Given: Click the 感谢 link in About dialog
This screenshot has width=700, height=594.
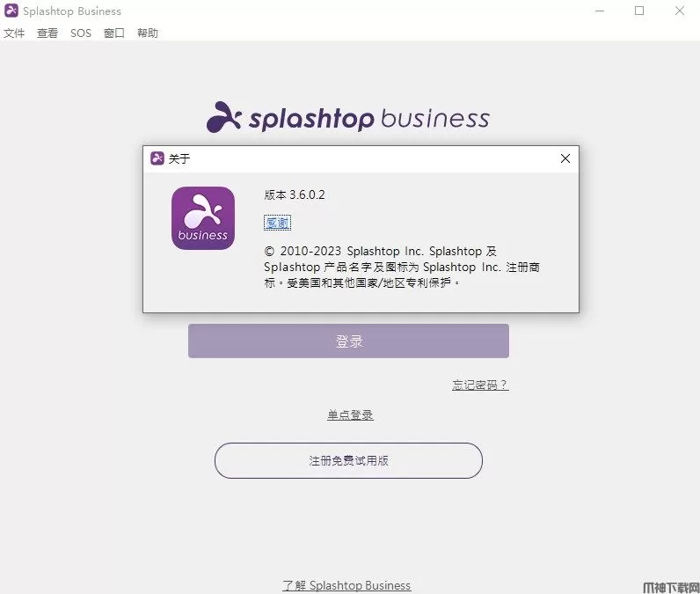Looking at the screenshot, I should 277,223.
